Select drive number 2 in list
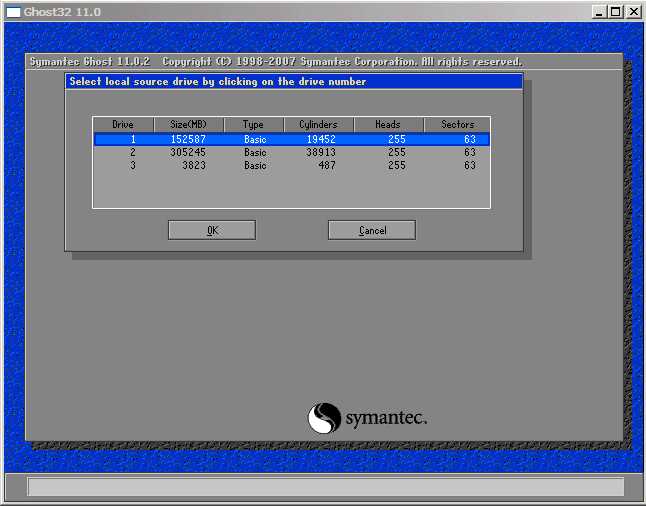 292,152
